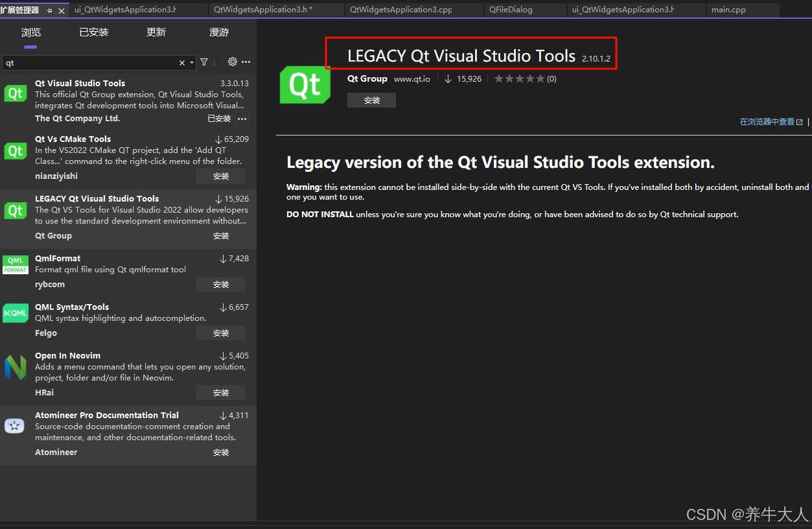Switch to the 更新 tab
Image resolution: width=812 pixels, height=529 pixels.
(x=156, y=32)
